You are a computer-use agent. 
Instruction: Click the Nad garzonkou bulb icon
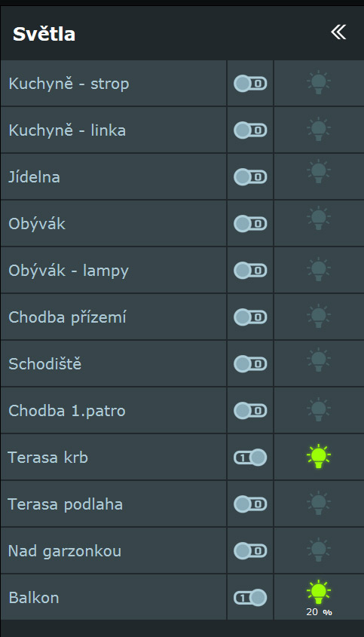(x=319, y=550)
